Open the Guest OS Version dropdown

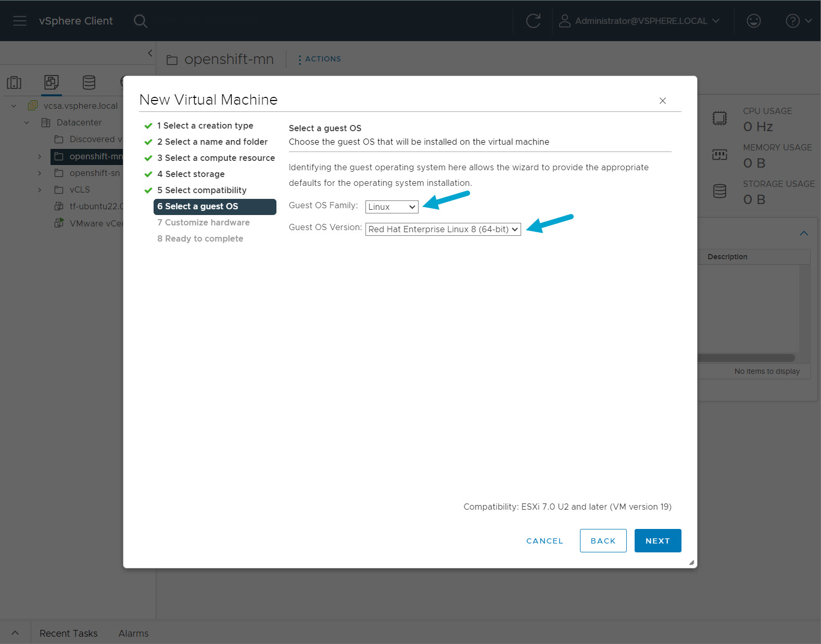pyautogui.click(x=443, y=229)
